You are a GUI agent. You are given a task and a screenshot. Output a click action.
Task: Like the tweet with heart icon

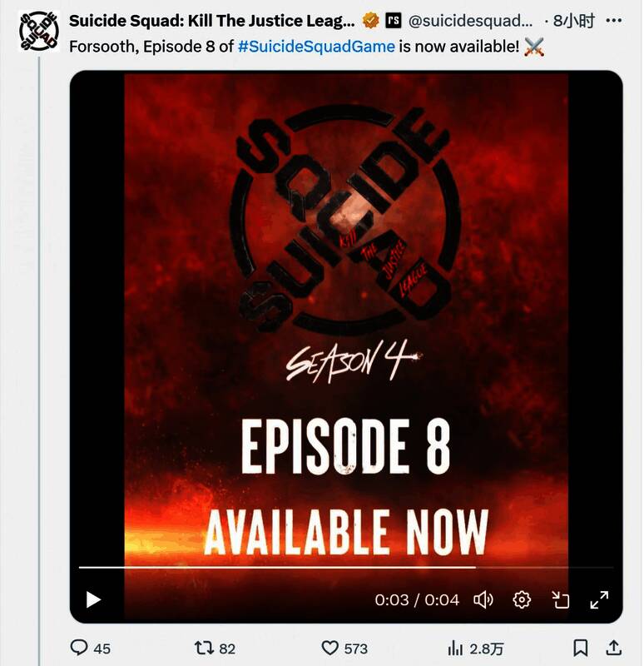tap(329, 649)
